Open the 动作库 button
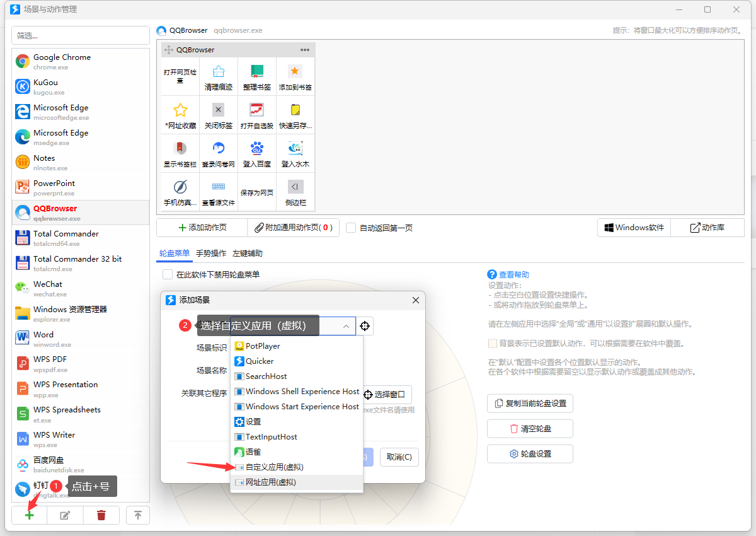Viewport: 756px width, 536px height. [707, 228]
